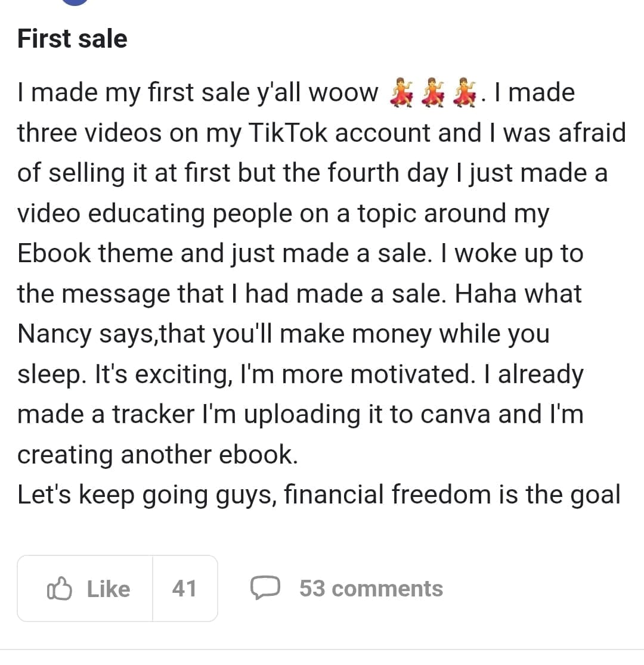Click the name "Nancy" in the post

point(53,334)
